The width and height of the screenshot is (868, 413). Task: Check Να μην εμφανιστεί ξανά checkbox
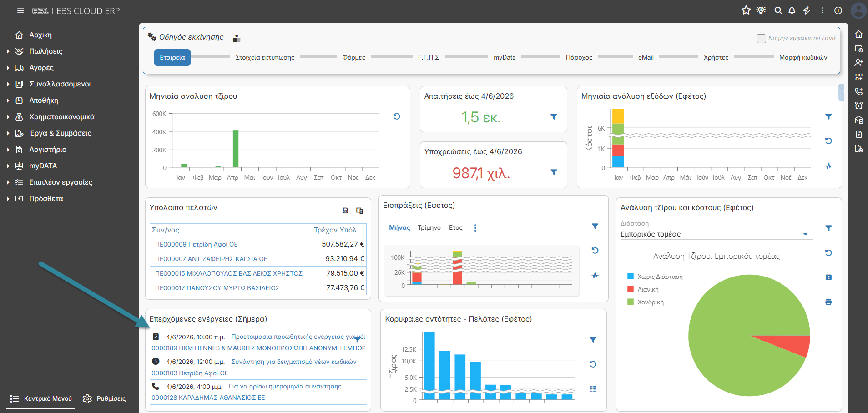click(761, 39)
